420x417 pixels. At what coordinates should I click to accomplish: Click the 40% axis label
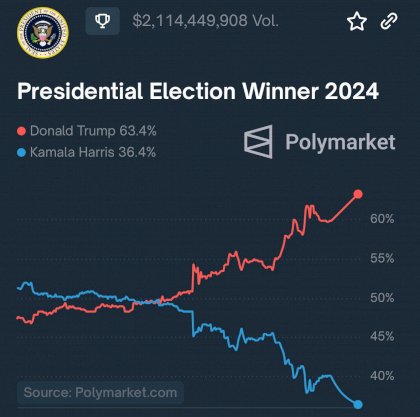click(382, 376)
